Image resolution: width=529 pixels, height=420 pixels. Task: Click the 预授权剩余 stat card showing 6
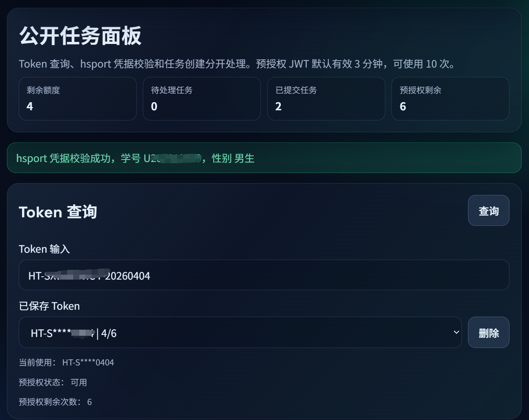click(450, 98)
